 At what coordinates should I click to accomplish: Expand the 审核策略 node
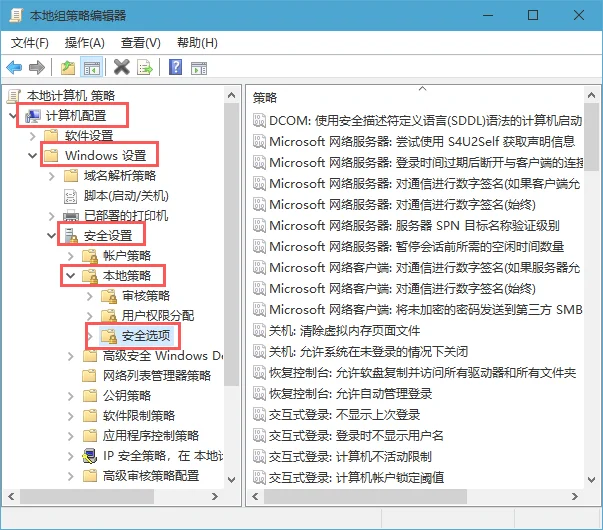click(90, 296)
